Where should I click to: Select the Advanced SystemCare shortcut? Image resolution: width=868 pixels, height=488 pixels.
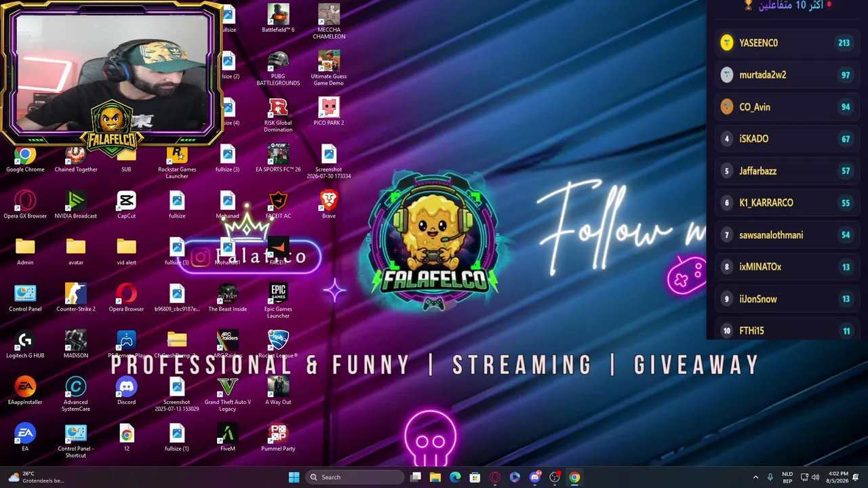76,394
